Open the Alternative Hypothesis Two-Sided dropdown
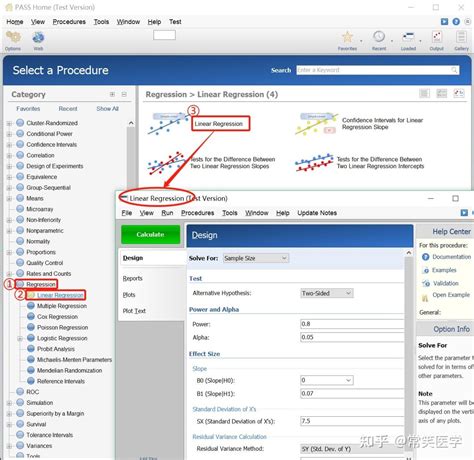Screen dimensions: 474x460 pyautogui.click(x=327, y=293)
